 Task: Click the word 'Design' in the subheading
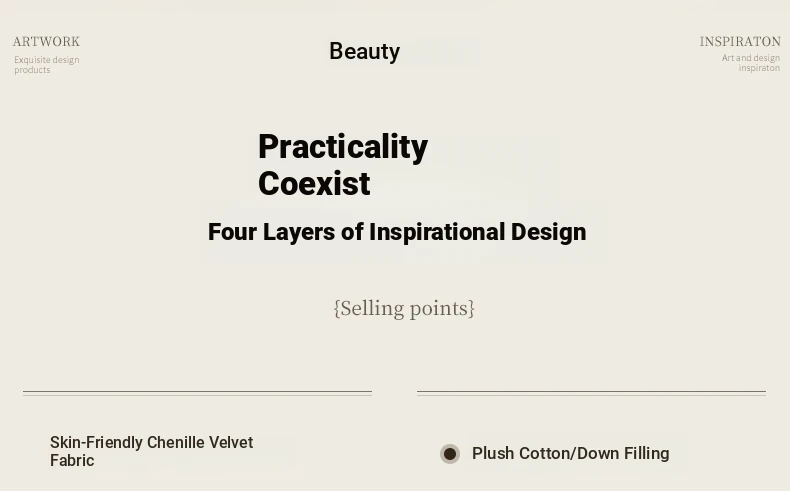548,232
